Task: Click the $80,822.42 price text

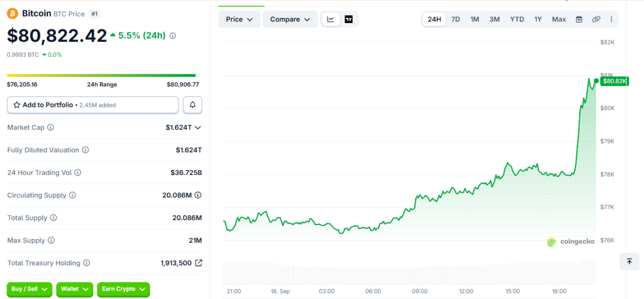Action: coord(57,35)
